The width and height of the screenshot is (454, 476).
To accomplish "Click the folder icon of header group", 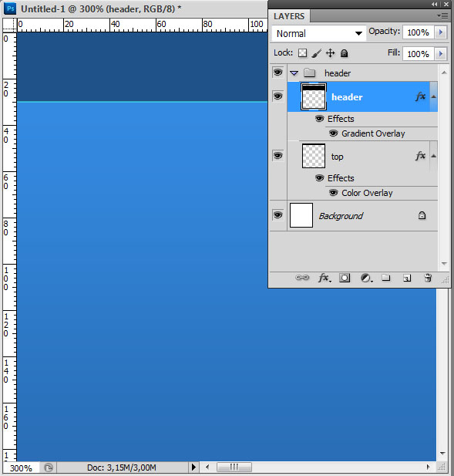I will [x=310, y=73].
